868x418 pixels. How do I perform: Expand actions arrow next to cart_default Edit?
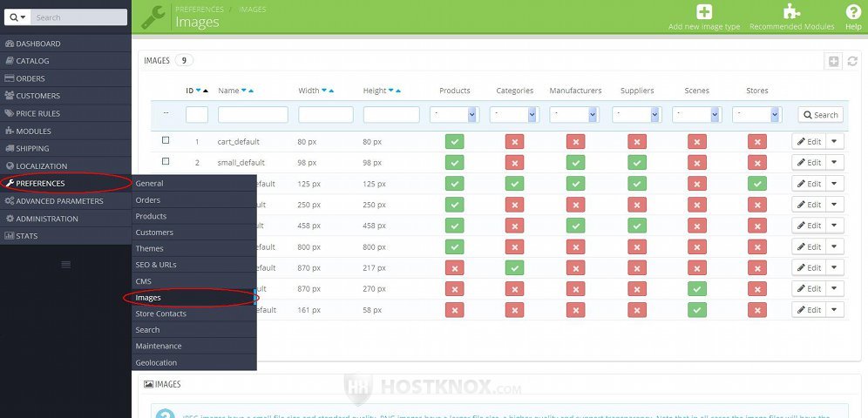pyautogui.click(x=835, y=142)
